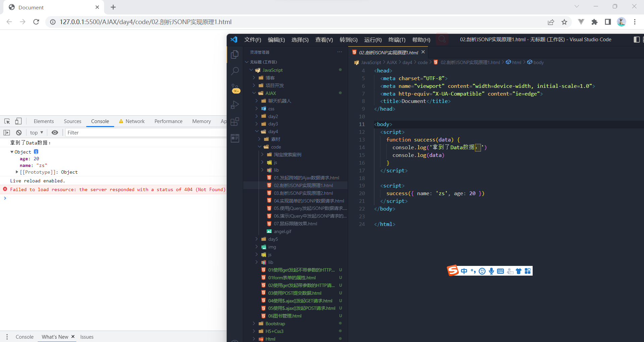The image size is (644, 342).
Task: Open the Run and Debug view
Action: (x=235, y=105)
